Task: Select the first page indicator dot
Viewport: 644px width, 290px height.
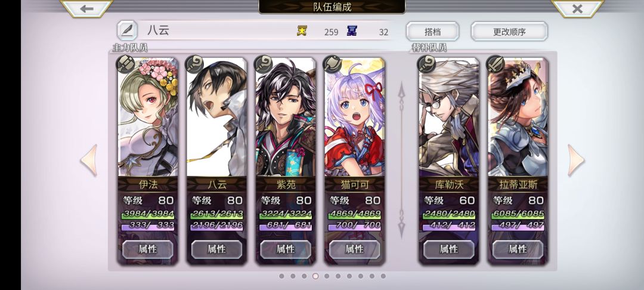Action: coord(281,276)
